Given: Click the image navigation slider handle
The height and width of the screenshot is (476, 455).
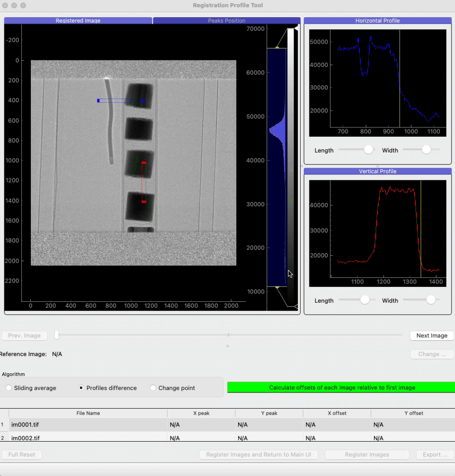Looking at the screenshot, I should tap(57, 335).
